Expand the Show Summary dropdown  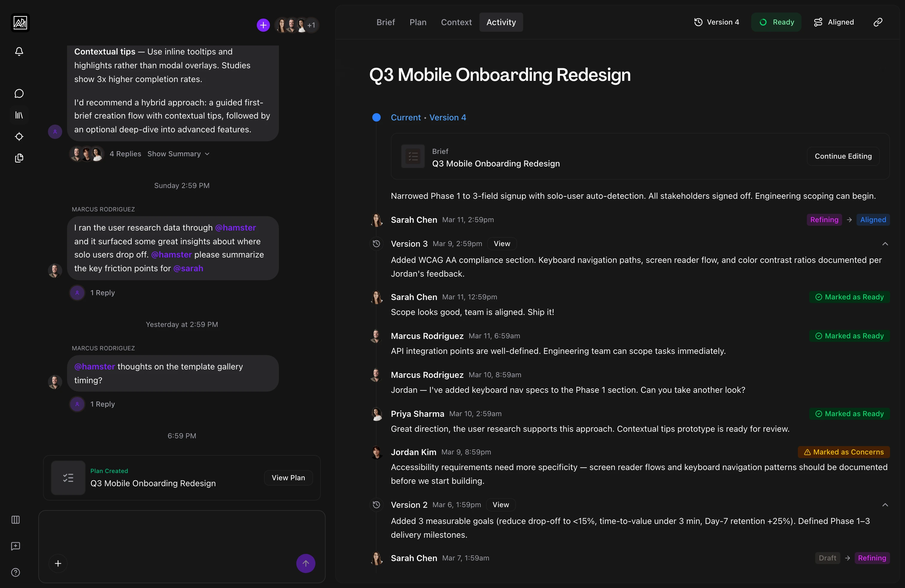click(x=178, y=154)
